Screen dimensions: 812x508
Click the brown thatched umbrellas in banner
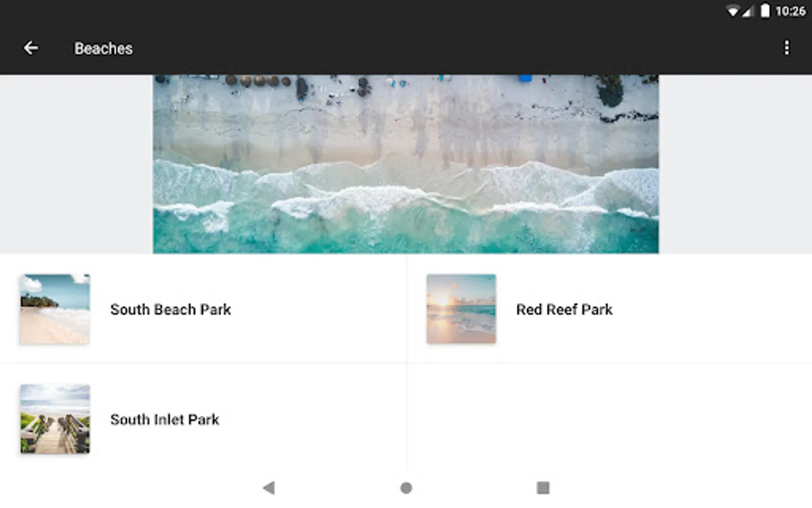pos(258,81)
